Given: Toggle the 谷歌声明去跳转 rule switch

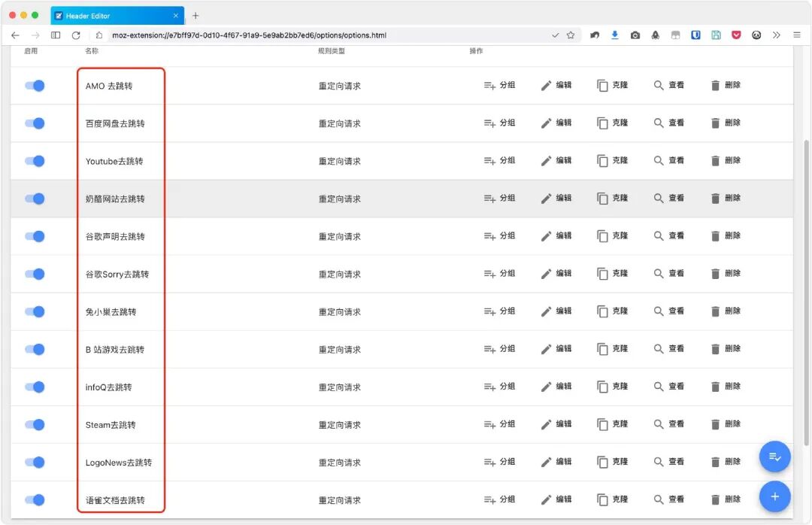Looking at the screenshot, I should 35,236.
